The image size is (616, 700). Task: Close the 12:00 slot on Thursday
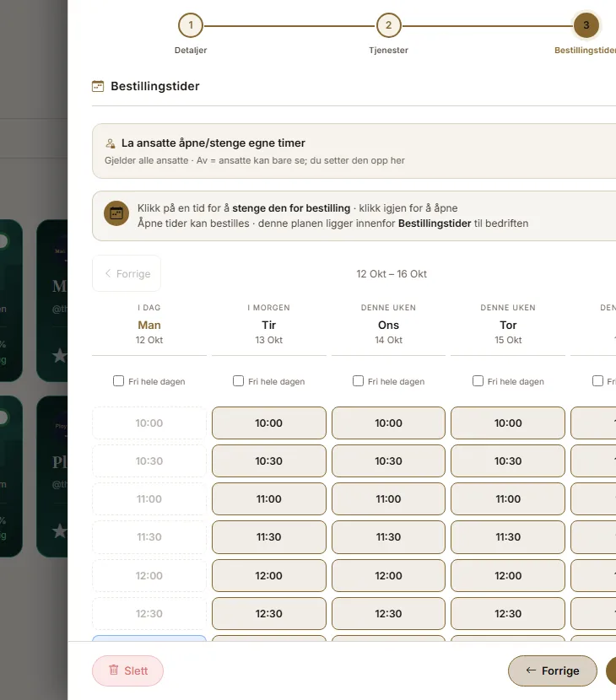pos(508,575)
